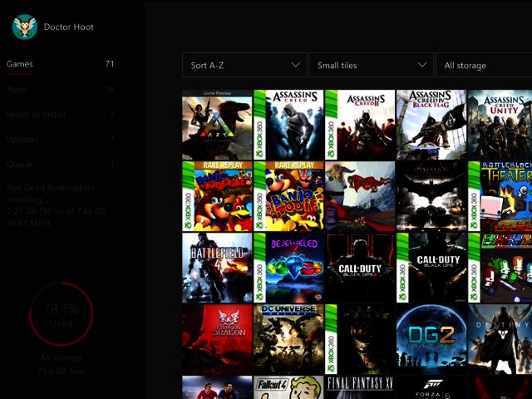Select the BattleBlock Theater tile
Image resolution: width=532 pixels, height=399 pixels.
click(x=500, y=196)
